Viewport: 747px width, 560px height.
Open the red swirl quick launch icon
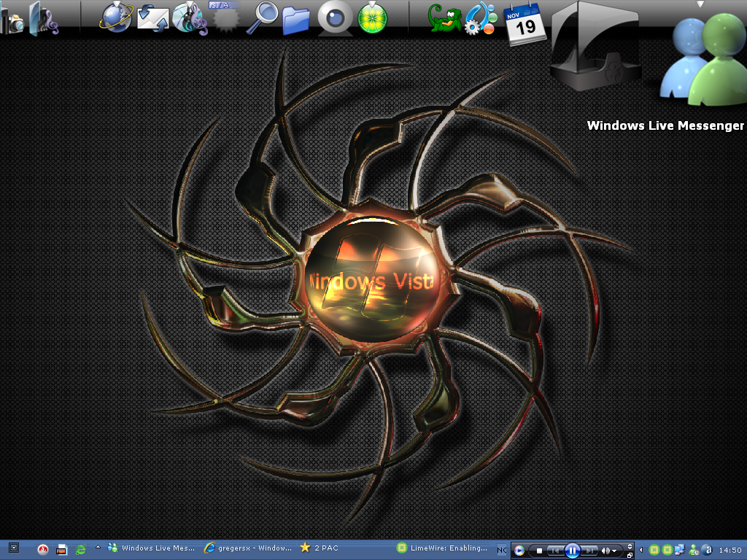click(x=43, y=550)
